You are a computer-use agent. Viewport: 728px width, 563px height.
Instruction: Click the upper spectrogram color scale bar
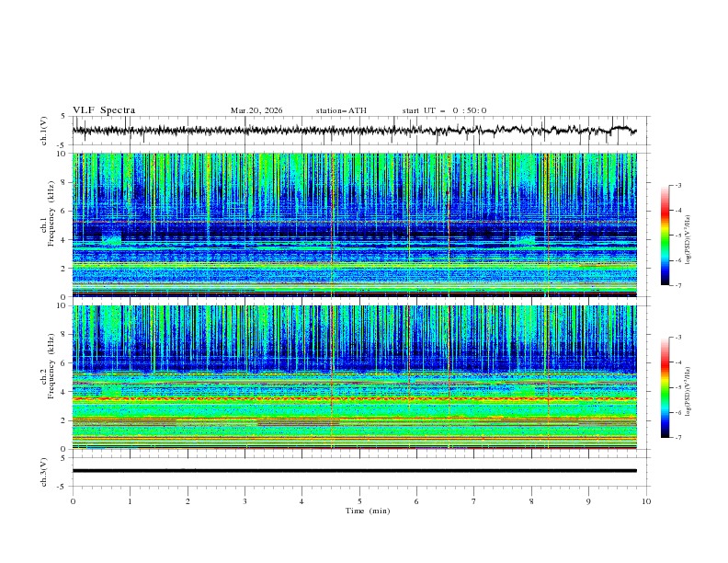(x=665, y=236)
